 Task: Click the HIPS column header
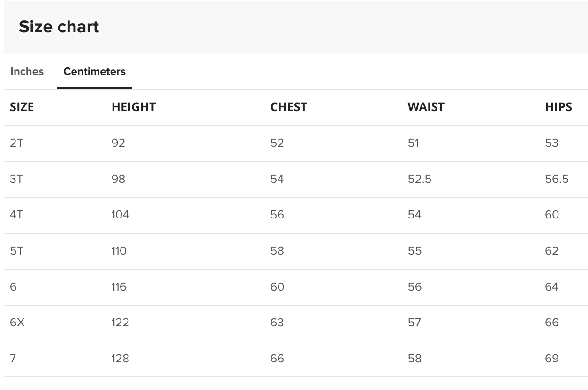click(558, 107)
